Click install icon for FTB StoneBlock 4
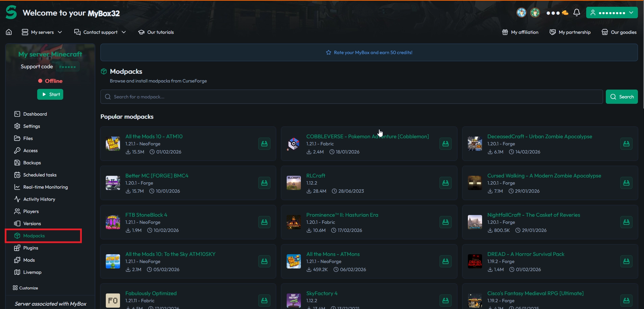The width and height of the screenshot is (644, 309). coord(264,222)
